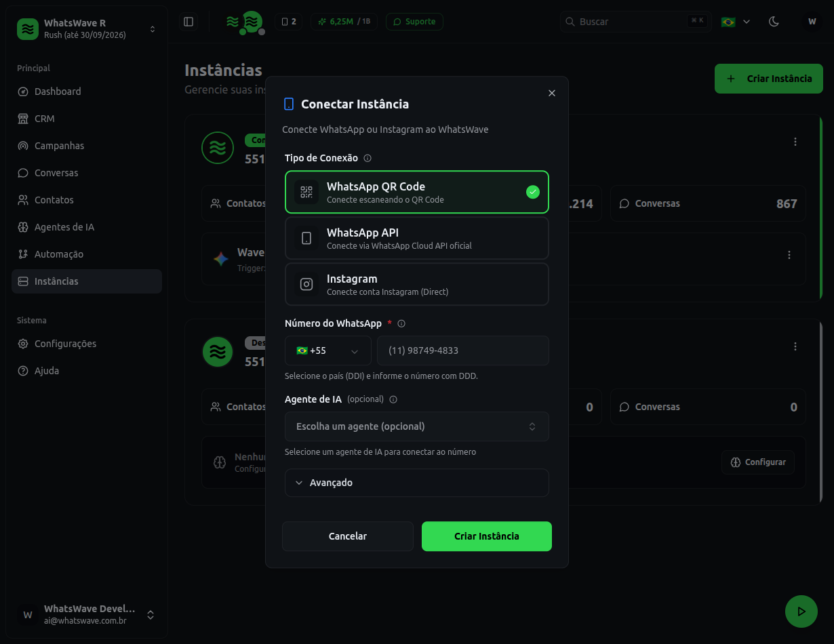The height and width of the screenshot is (644, 834).
Task: Click the green checkmark on QR Code option
Action: [533, 193]
